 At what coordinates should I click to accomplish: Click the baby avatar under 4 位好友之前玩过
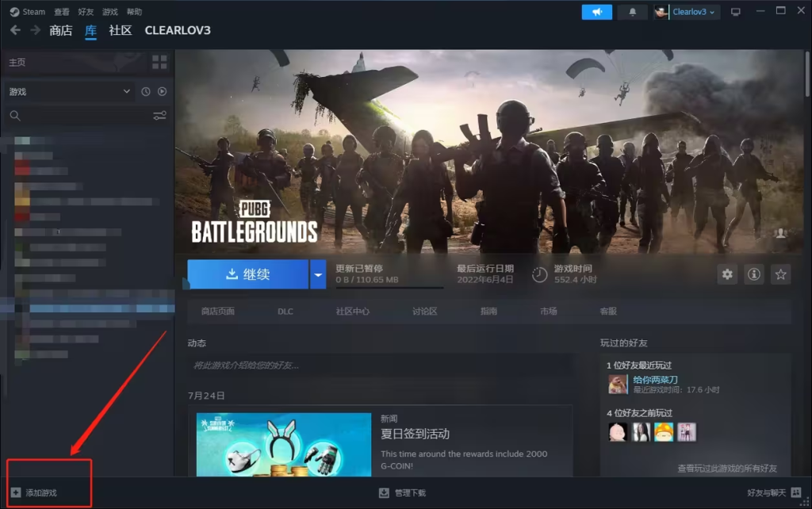pos(618,432)
